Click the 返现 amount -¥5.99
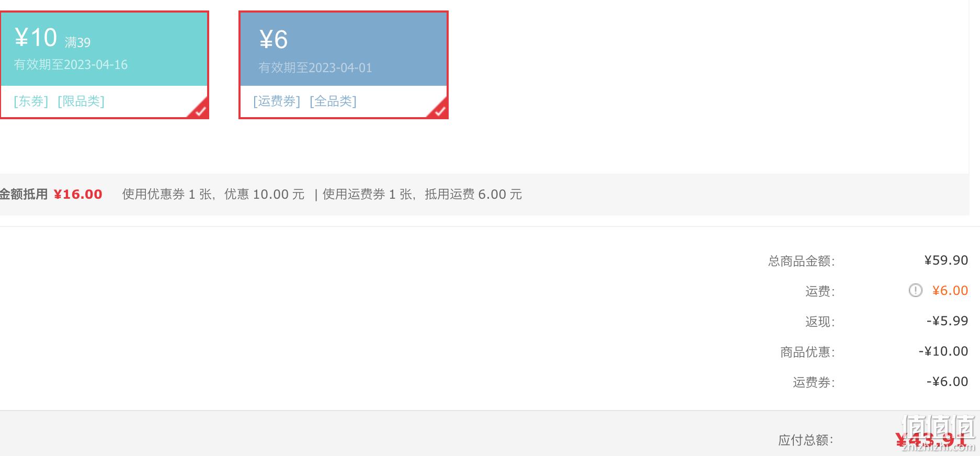Viewport: 980px width, 456px height. 947,321
